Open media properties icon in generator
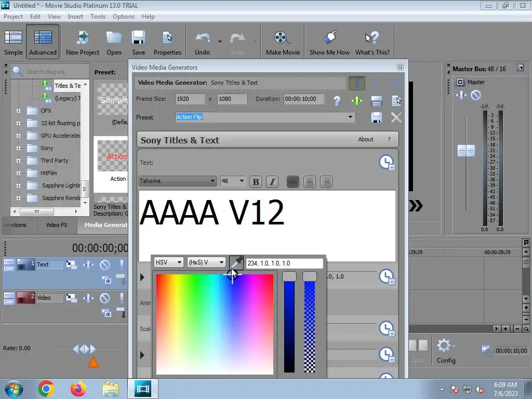 396,100
